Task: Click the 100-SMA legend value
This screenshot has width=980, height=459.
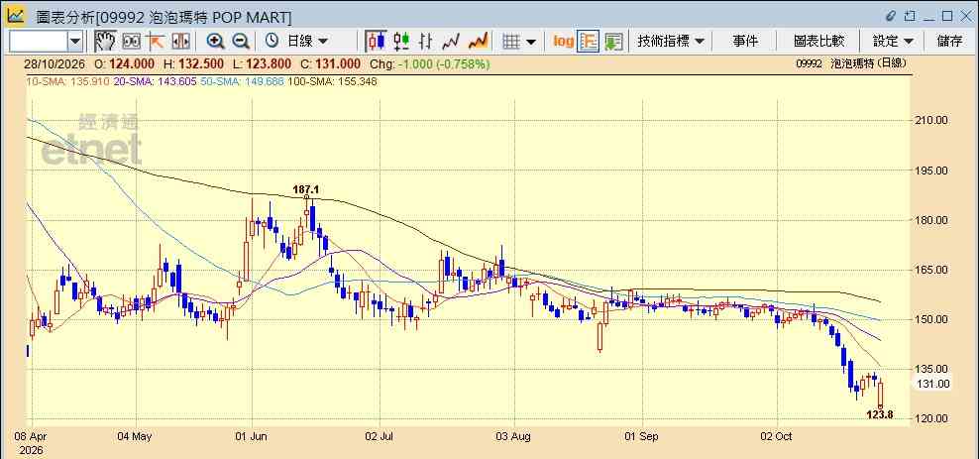Action: pyautogui.click(x=332, y=81)
